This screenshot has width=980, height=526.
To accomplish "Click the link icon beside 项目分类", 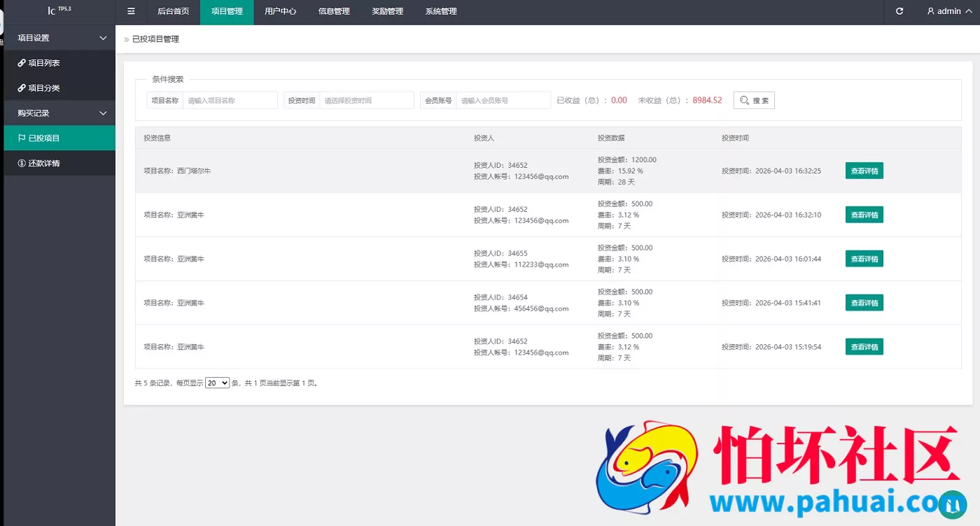I will click(x=22, y=88).
